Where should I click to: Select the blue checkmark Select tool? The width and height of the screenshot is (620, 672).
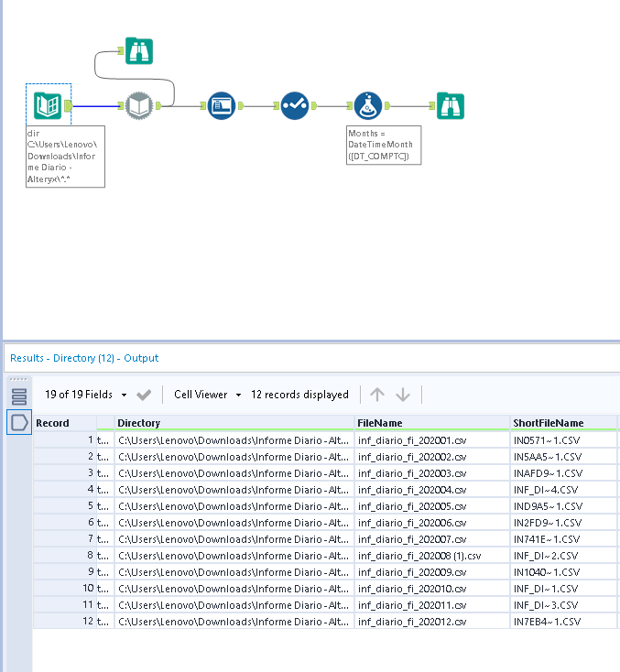click(294, 106)
